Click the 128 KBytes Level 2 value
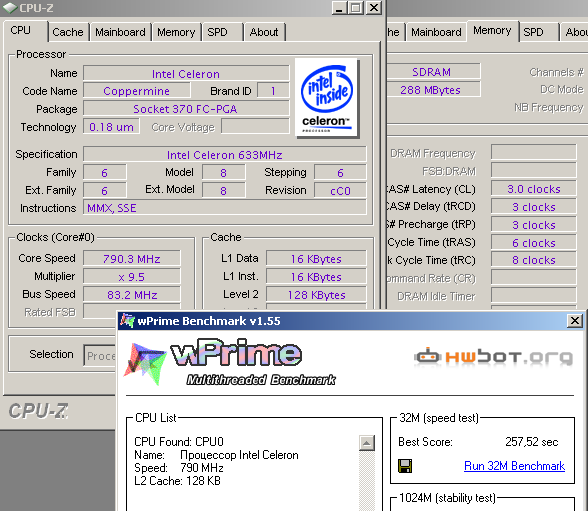 pos(316,295)
